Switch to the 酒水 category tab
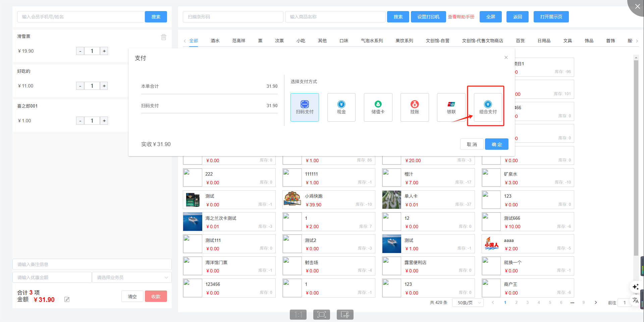 (215, 41)
